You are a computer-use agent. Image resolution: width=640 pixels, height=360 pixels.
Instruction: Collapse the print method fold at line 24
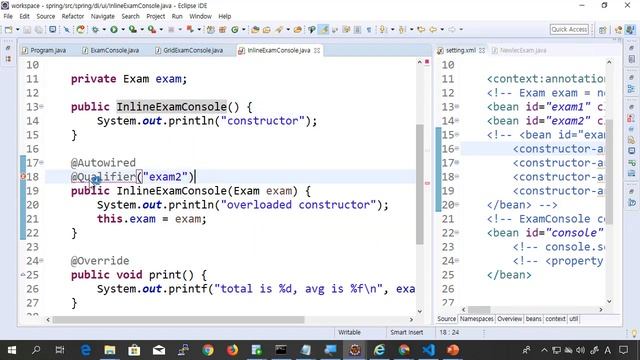click(42, 261)
